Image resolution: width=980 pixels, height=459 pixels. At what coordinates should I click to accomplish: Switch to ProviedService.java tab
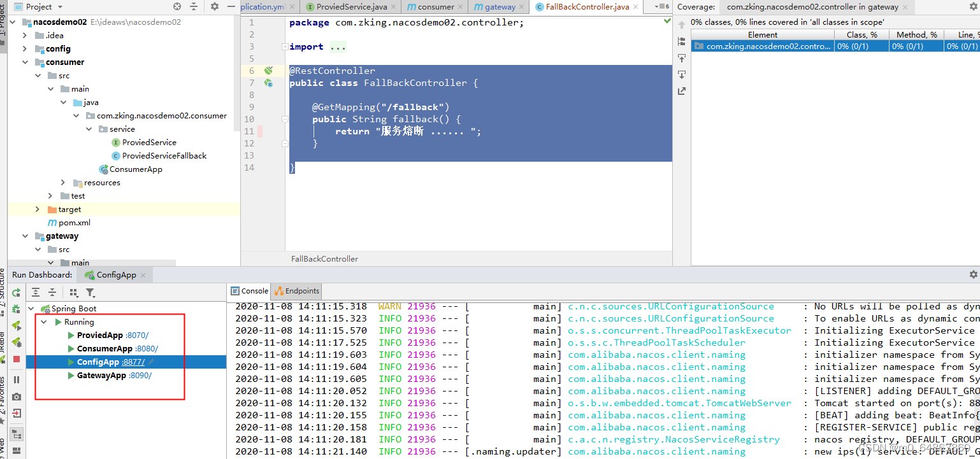351,7
